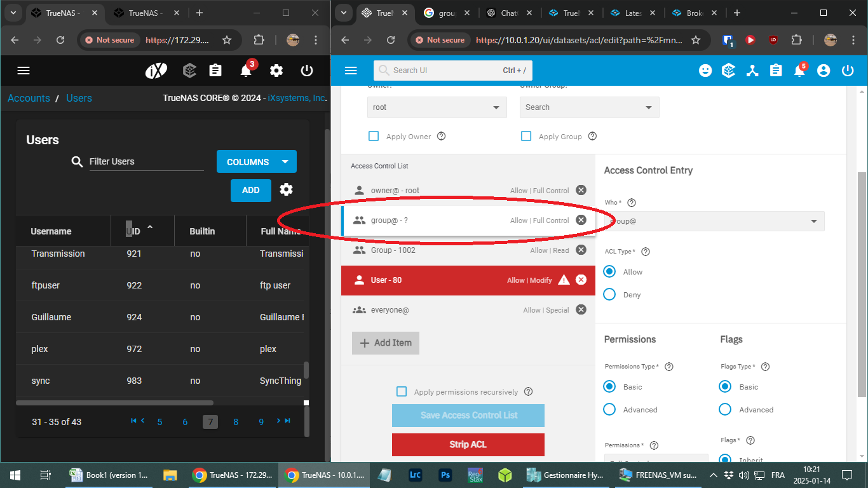868x488 pixels.
Task: Click Save Access Control List button
Action: point(468,415)
